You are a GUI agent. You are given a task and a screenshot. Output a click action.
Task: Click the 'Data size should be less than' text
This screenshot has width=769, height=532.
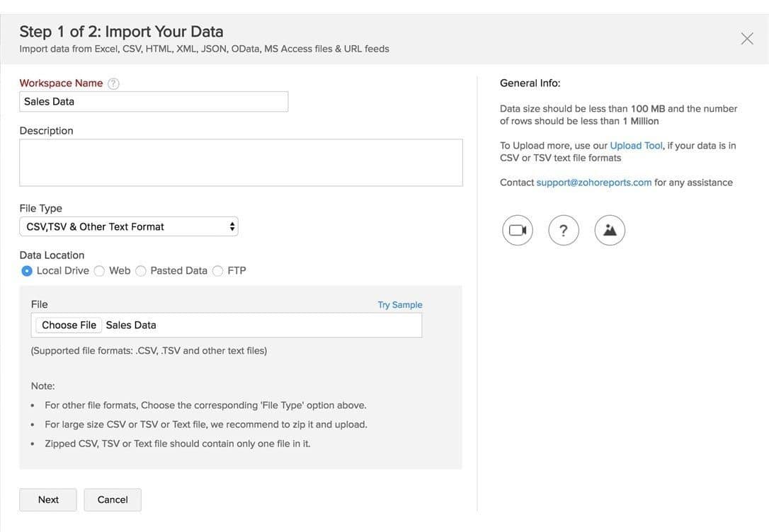tap(618, 115)
